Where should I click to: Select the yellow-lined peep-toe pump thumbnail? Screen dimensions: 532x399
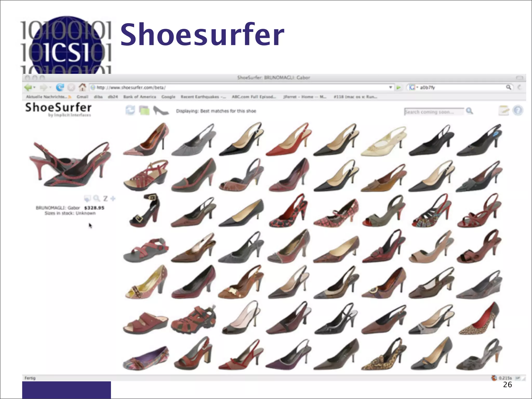[147, 282]
